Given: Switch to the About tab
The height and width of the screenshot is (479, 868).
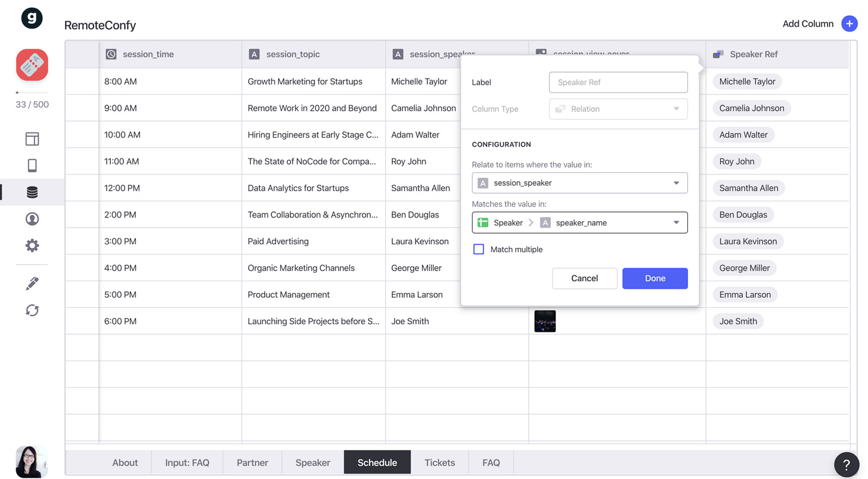Looking at the screenshot, I should pyautogui.click(x=125, y=462).
